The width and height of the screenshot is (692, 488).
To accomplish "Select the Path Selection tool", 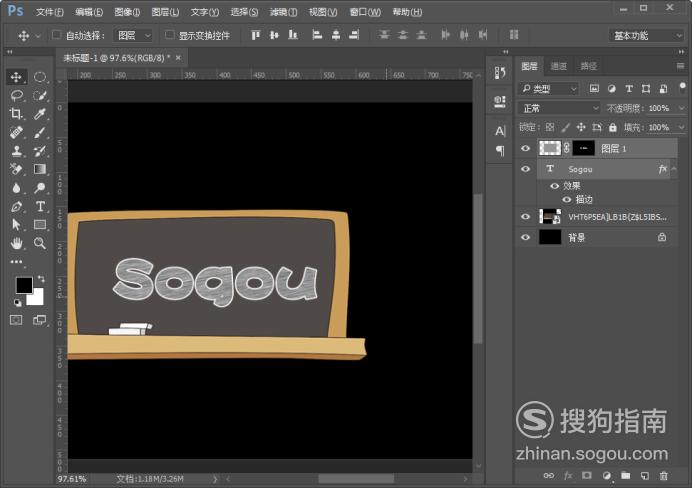I will pos(16,225).
